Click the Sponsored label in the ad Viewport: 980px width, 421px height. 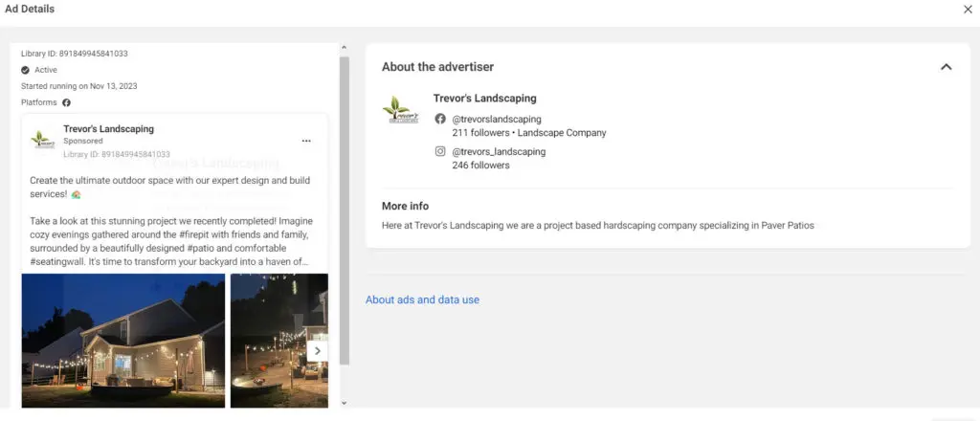pos(83,142)
